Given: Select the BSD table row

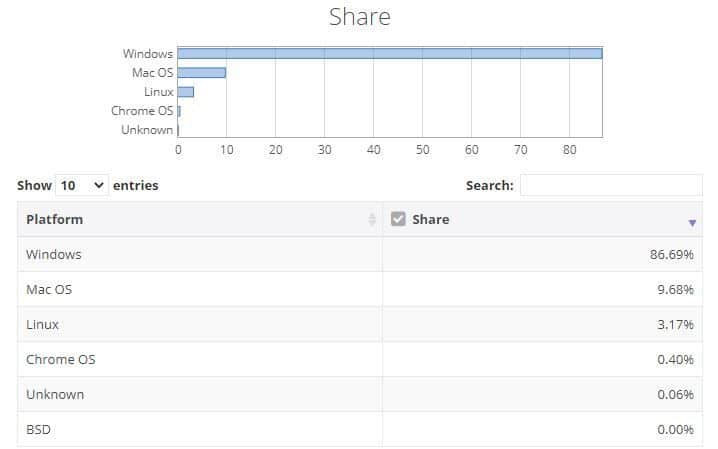Looking at the screenshot, I should point(359,429).
